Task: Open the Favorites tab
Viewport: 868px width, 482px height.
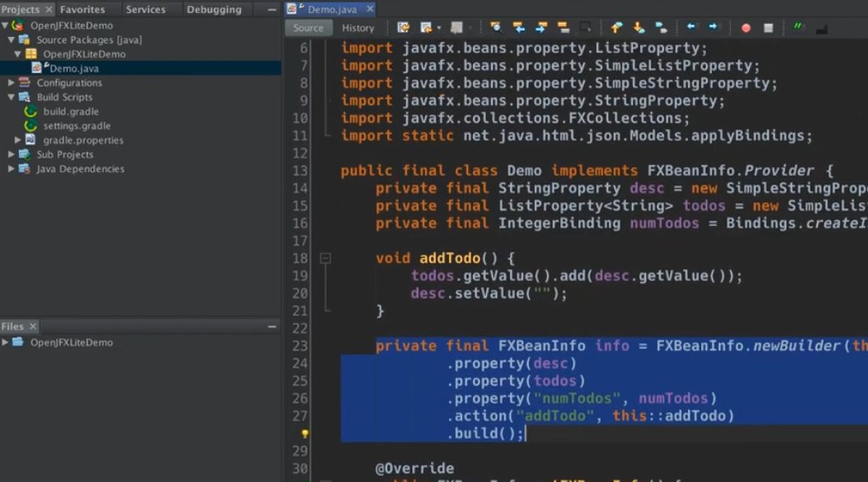Action: coord(82,9)
